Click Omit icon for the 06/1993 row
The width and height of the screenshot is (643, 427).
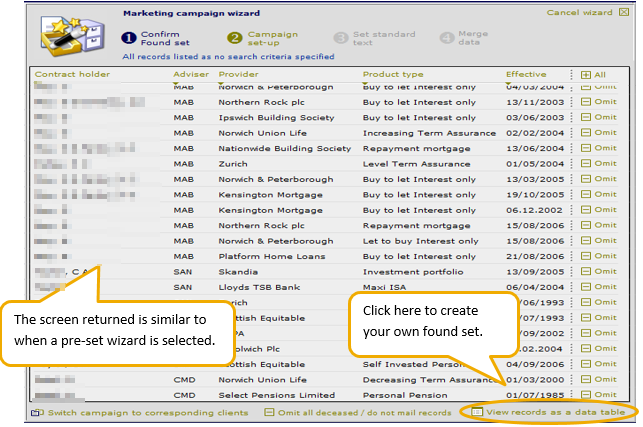pyautogui.click(x=586, y=302)
